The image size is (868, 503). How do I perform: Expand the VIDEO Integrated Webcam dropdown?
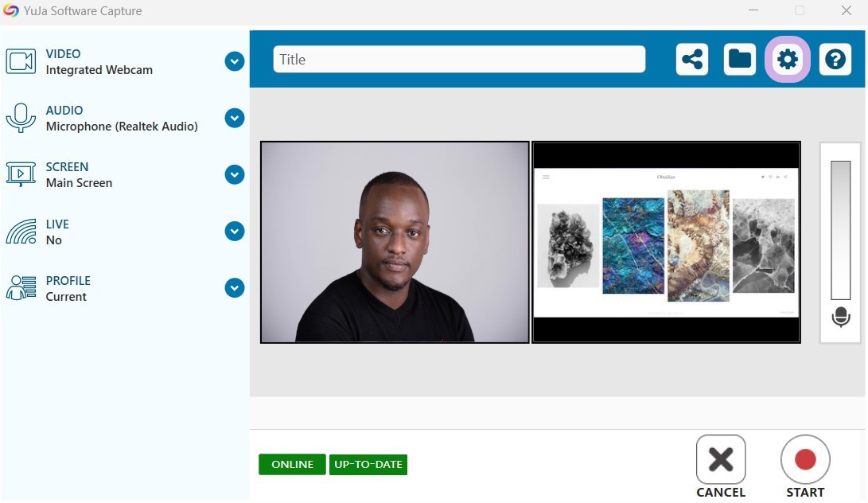[235, 61]
